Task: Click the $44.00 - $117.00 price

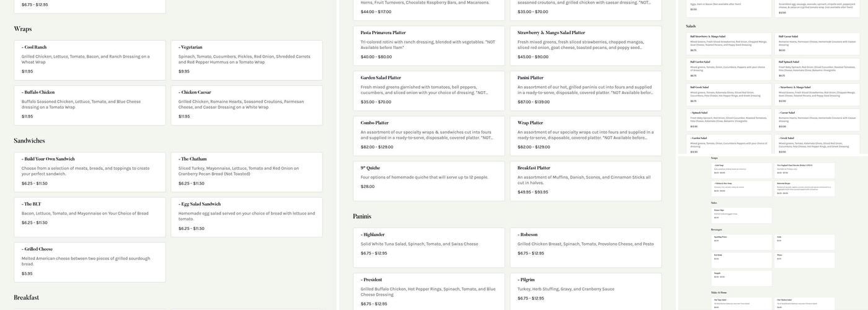Action: [376, 12]
